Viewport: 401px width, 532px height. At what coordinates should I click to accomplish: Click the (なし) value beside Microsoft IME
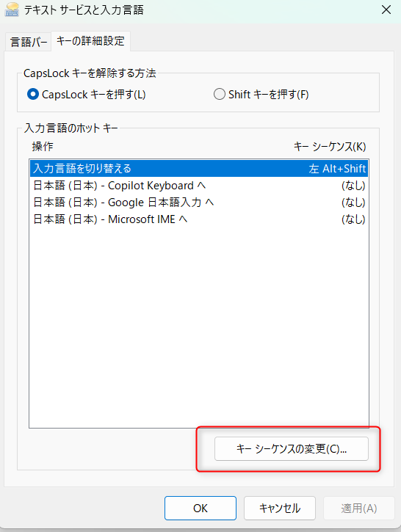pos(353,219)
